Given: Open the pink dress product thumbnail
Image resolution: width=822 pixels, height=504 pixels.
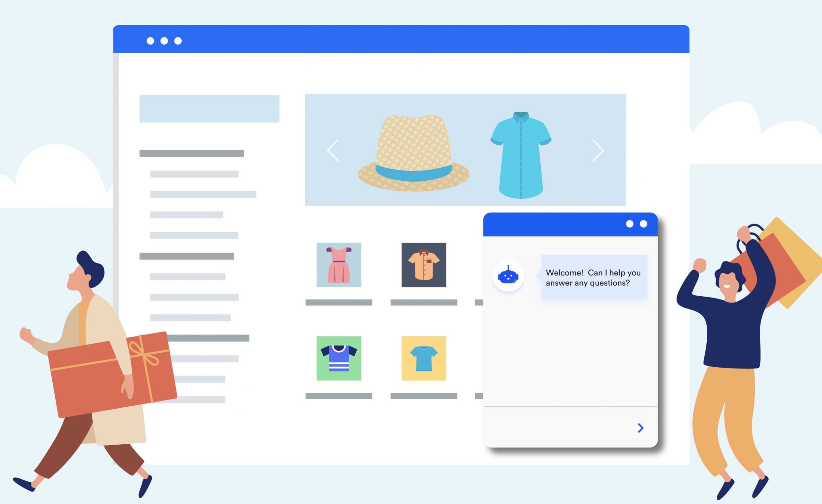Looking at the screenshot, I should (x=339, y=265).
